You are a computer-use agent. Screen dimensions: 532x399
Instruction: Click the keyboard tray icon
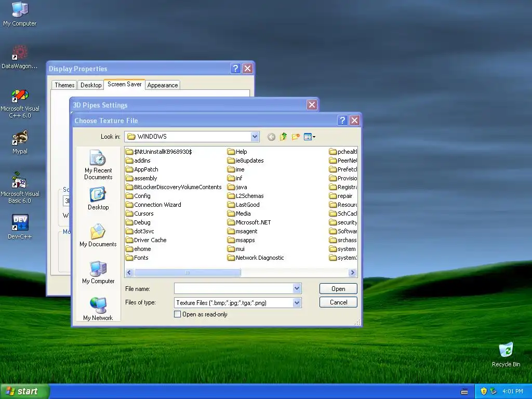pyautogui.click(x=464, y=392)
